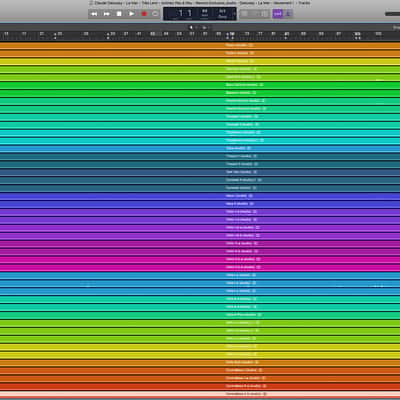Select the Tuba audio region in blue
400x400 pixels.
pos(200,148)
